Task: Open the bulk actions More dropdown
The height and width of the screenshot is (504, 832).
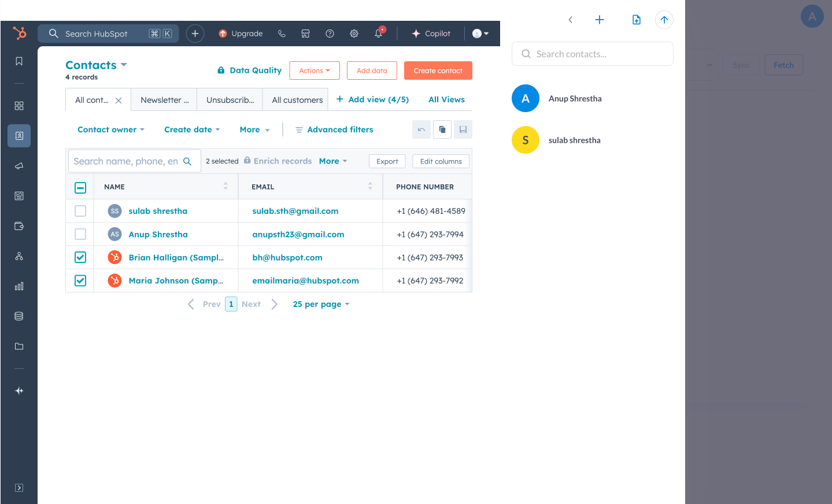Action: pos(333,161)
